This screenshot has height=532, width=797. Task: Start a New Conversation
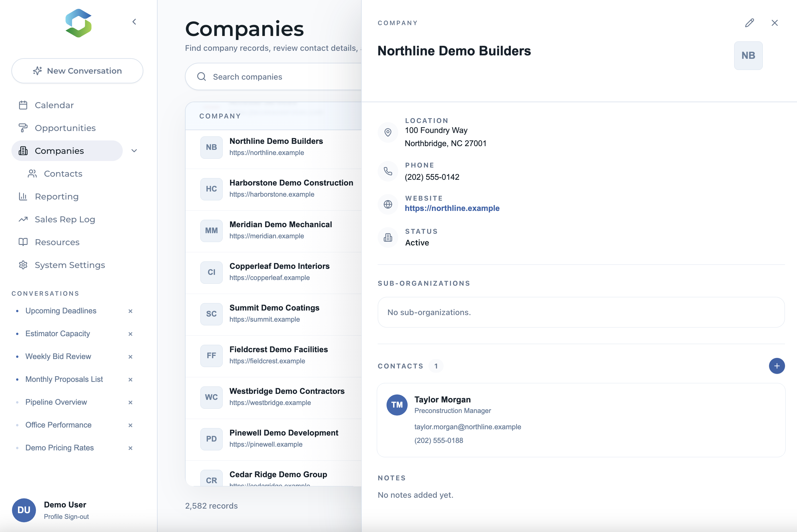pyautogui.click(x=77, y=70)
